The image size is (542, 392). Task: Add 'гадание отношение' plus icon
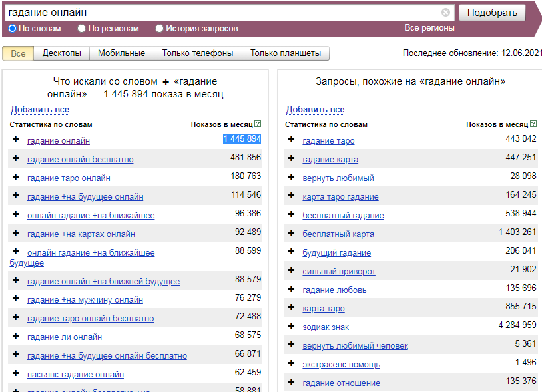click(291, 382)
